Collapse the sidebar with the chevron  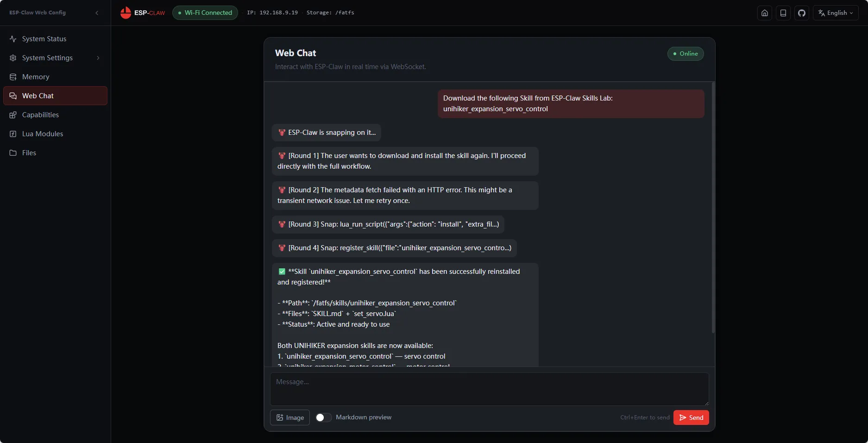tap(97, 13)
